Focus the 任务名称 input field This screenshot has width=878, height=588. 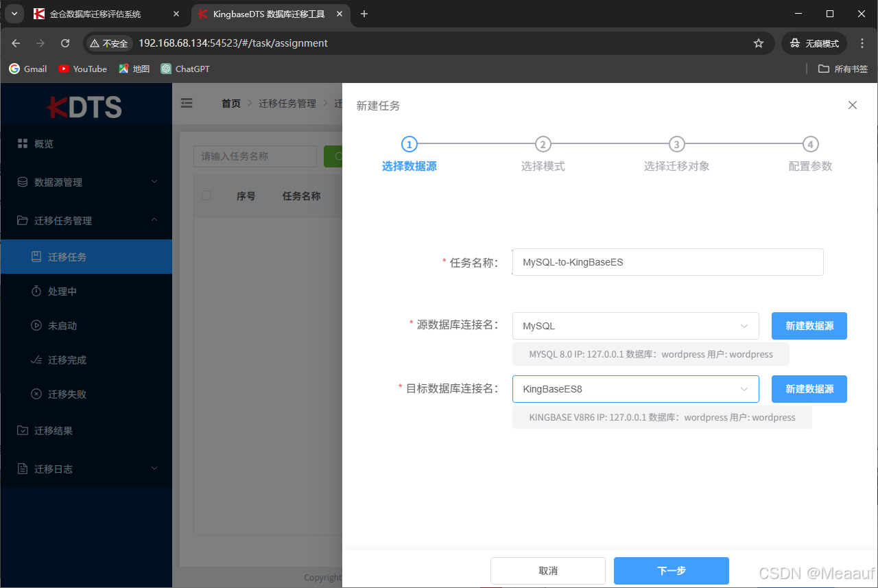(668, 262)
